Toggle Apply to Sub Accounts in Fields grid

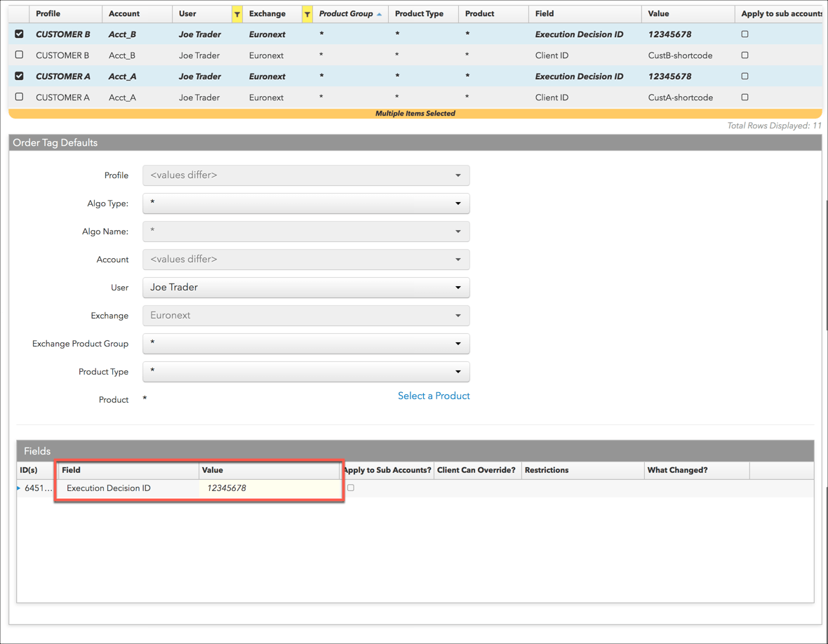click(351, 488)
